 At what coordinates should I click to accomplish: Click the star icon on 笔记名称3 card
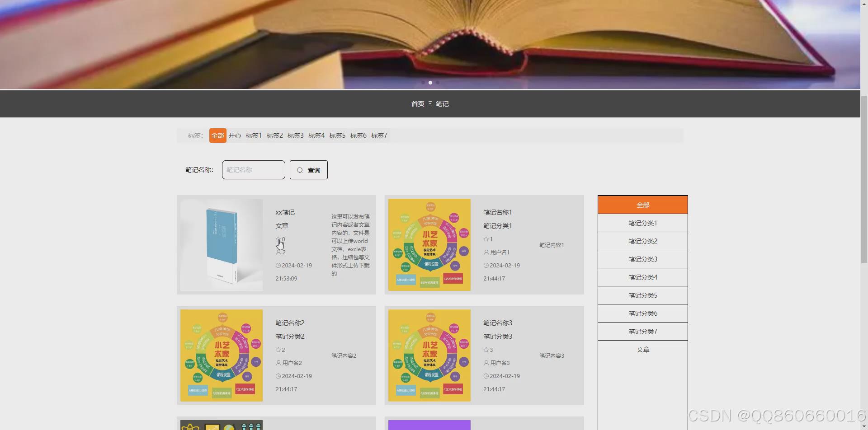(486, 350)
